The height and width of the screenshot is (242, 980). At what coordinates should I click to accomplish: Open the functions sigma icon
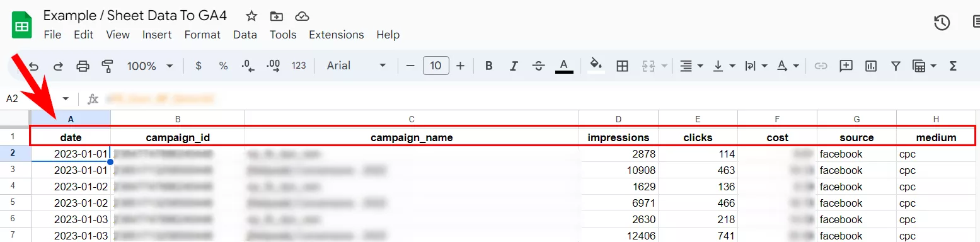953,66
